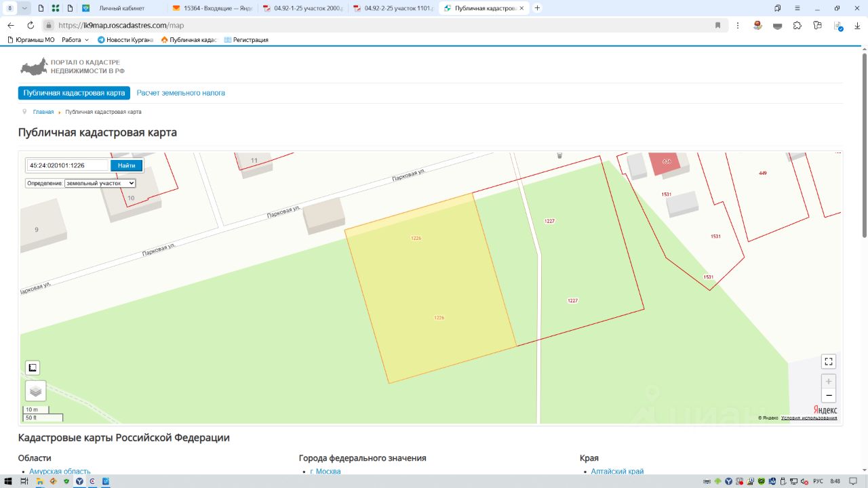Screen dimensions: 868x488
Task: Click the roscadastre portal logo
Action: click(73, 66)
